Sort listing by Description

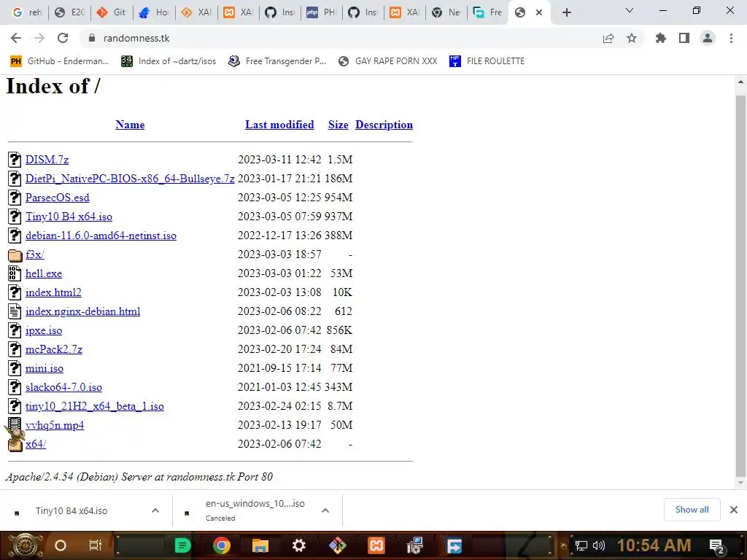coord(384,125)
